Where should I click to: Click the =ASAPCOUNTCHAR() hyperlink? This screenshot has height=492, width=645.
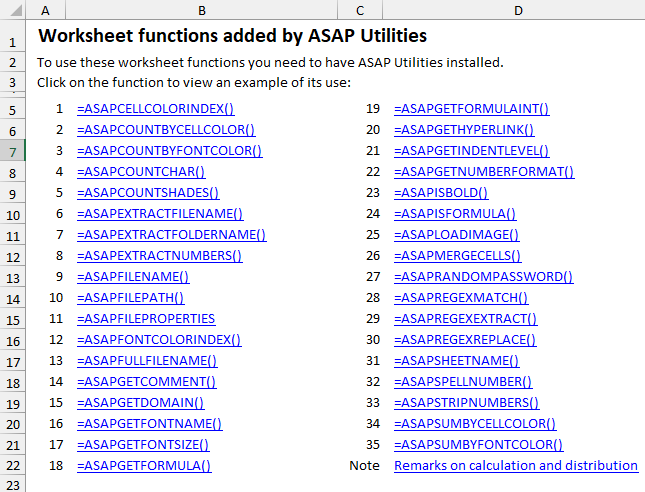click(x=141, y=172)
